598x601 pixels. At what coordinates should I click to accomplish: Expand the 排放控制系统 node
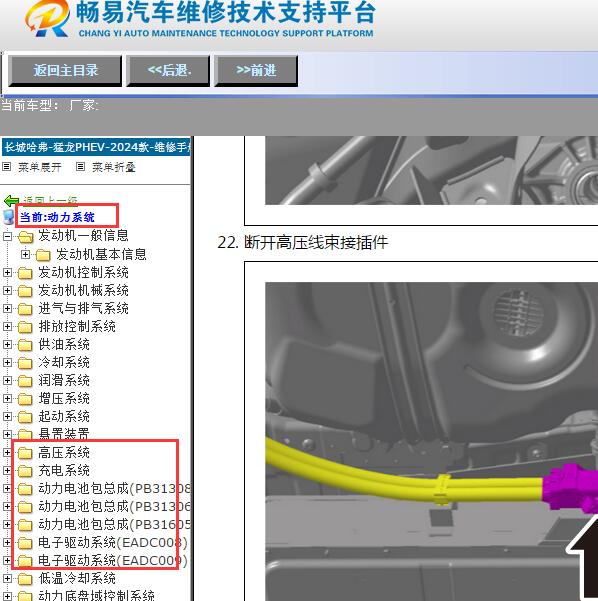point(7,327)
